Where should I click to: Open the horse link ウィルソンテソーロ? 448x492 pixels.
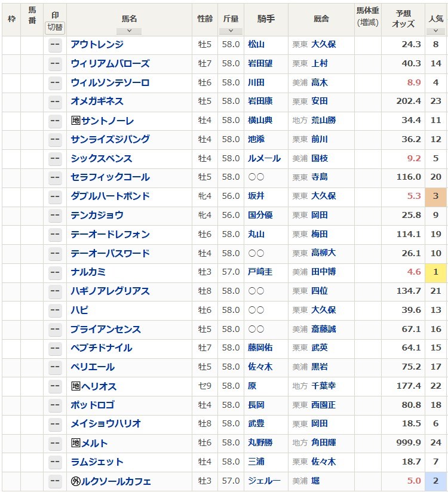110,82
